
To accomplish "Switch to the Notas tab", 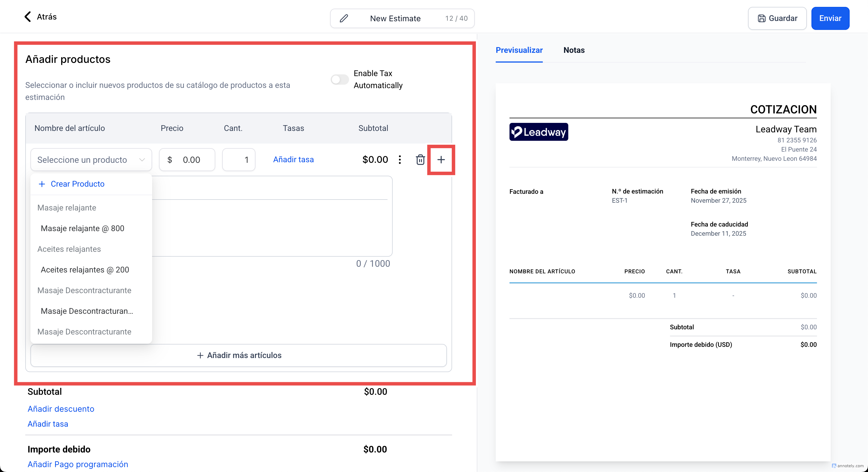I will point(574,50).
